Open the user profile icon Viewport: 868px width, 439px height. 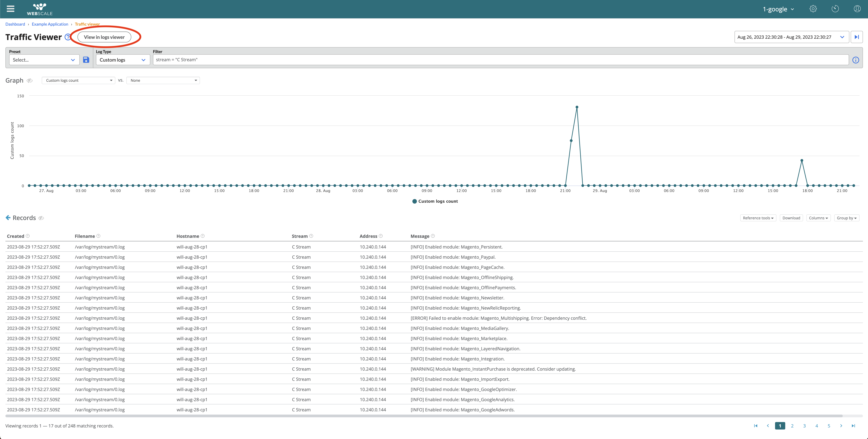click(x=857, y=9)
